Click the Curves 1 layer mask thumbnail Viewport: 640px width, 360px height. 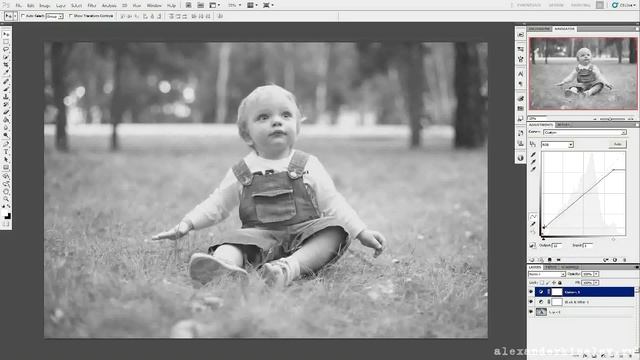[557, 292]
